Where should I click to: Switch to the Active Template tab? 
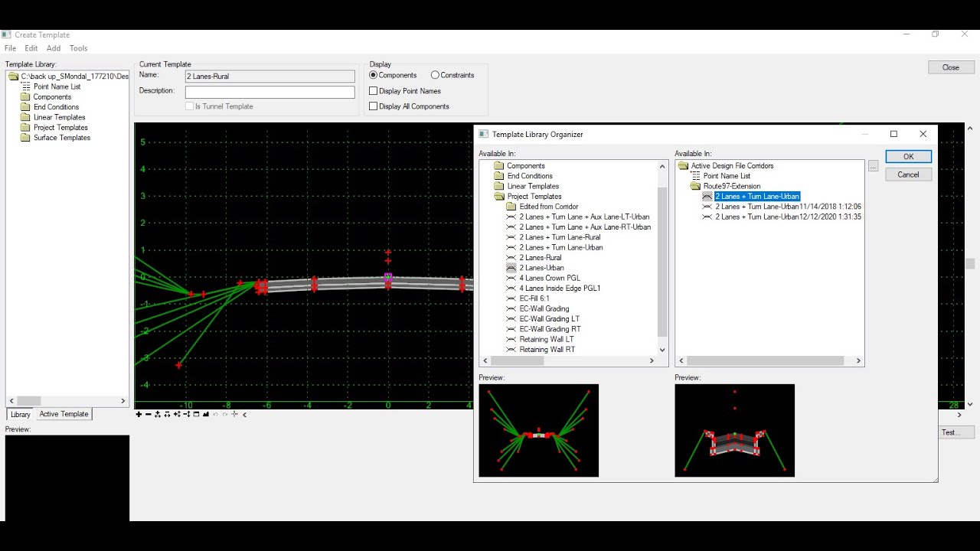point(64,414)
